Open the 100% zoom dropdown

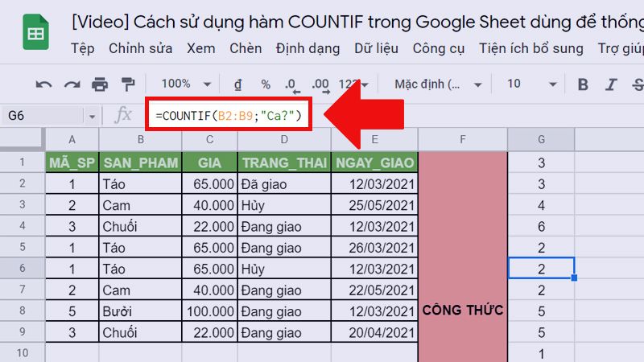(x=184, y=84)
